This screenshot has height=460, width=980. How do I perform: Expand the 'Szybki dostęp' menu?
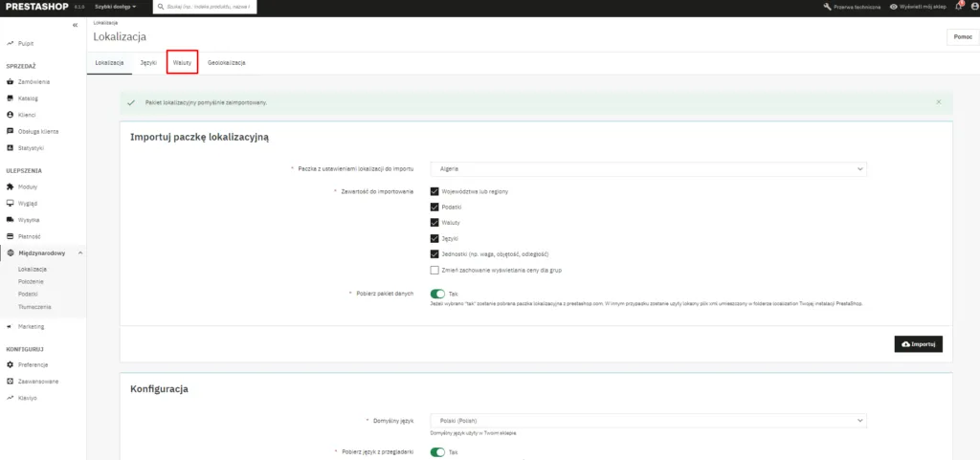[x=115, y=7]
